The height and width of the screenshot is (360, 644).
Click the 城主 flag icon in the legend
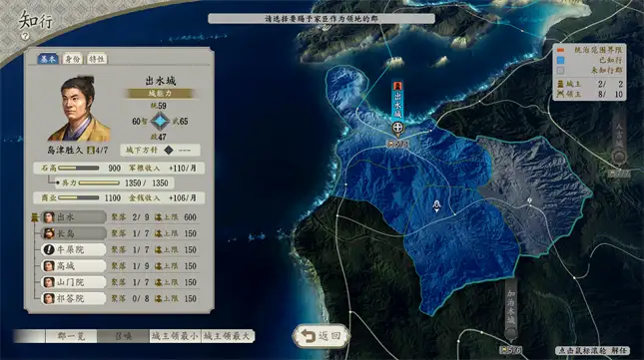coord(560,84)
